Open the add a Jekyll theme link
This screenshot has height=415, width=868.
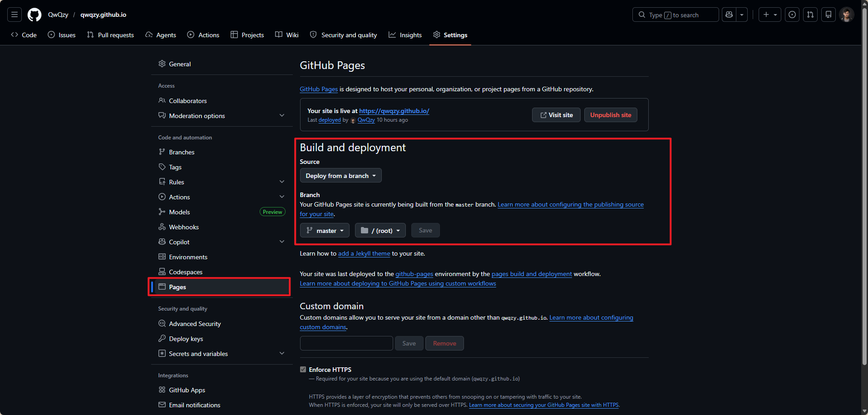tap(364, 253)
